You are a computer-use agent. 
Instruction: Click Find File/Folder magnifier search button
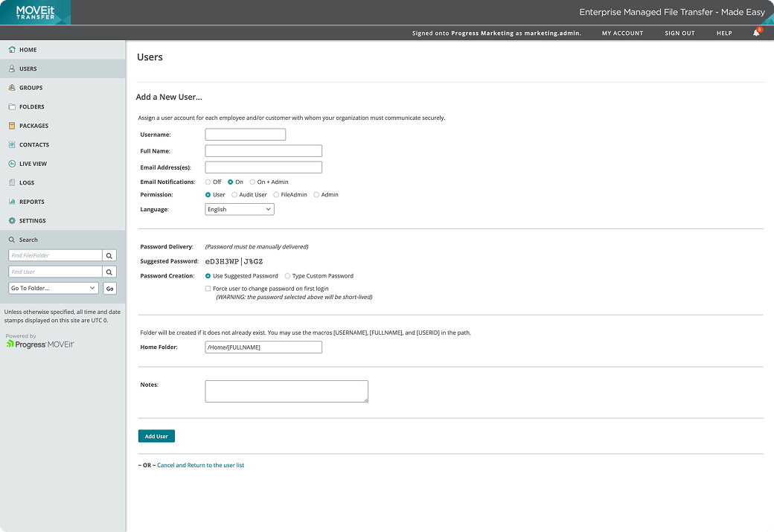point(110,255)
